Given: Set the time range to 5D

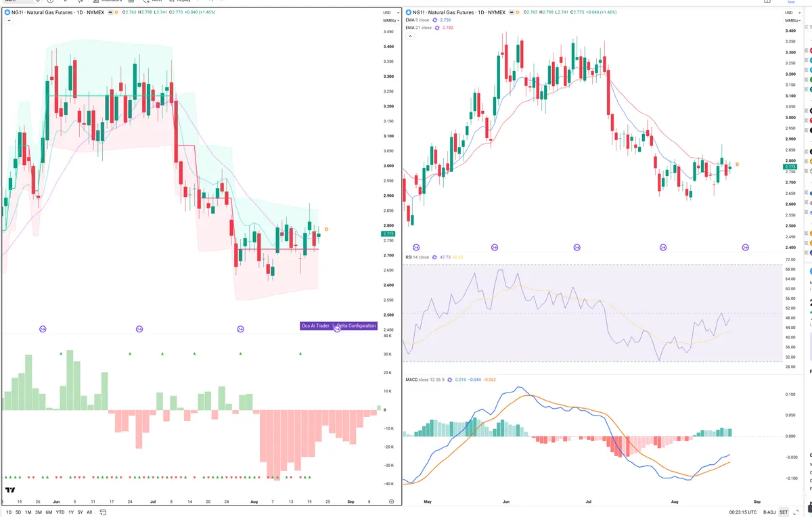Looking at the screenshot, I should tap(18, 512).
